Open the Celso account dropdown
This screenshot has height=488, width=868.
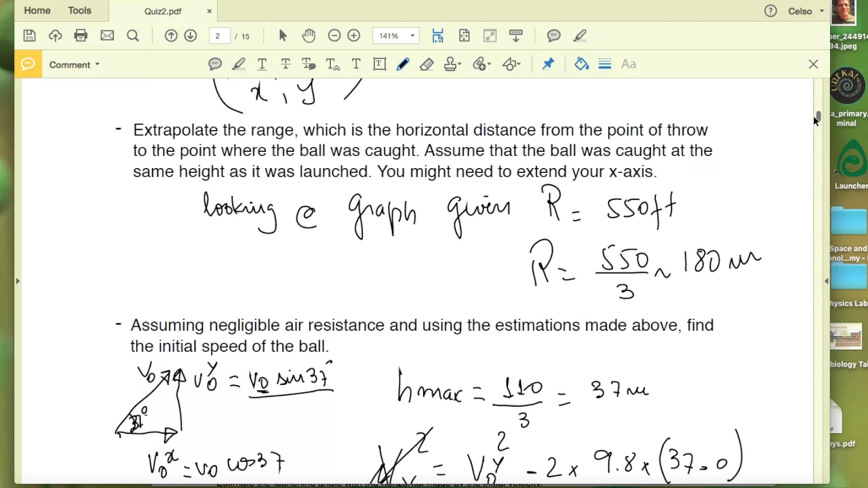click(x=806, y=11)
